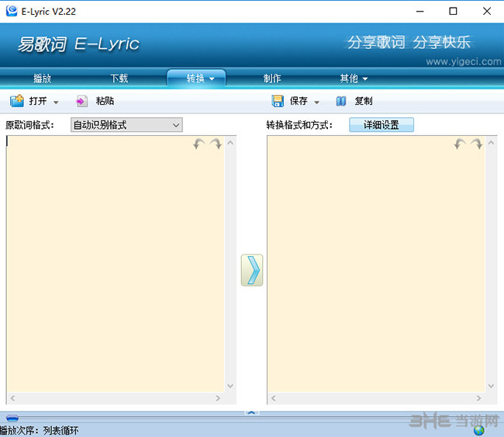Switch to the 制作 tab
Screen dimensions: 504x437
(x=272, y=78)
